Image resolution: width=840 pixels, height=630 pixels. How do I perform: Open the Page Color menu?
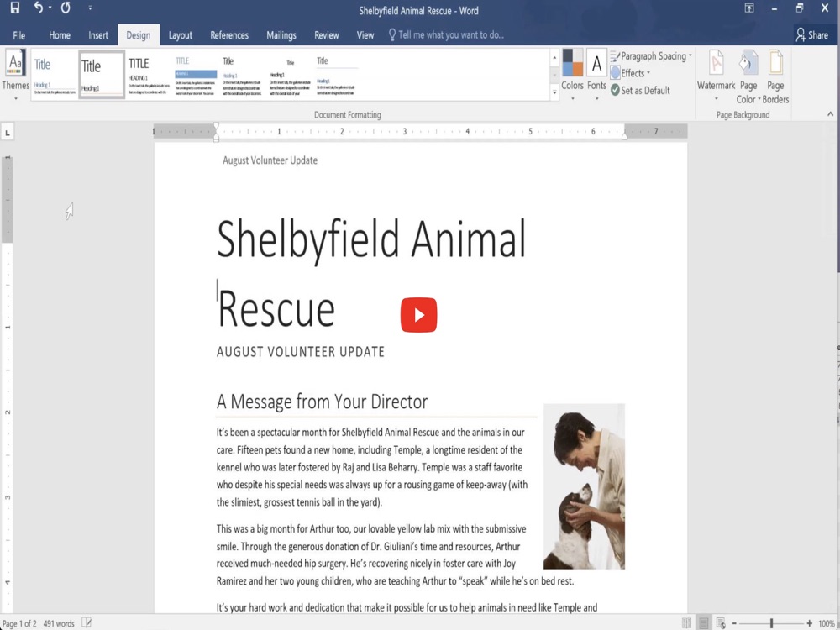click(748, 76)
